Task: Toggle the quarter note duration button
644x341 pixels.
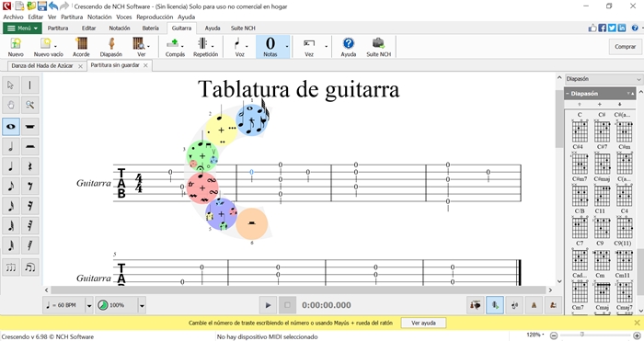Action: (x=11, y=166)
